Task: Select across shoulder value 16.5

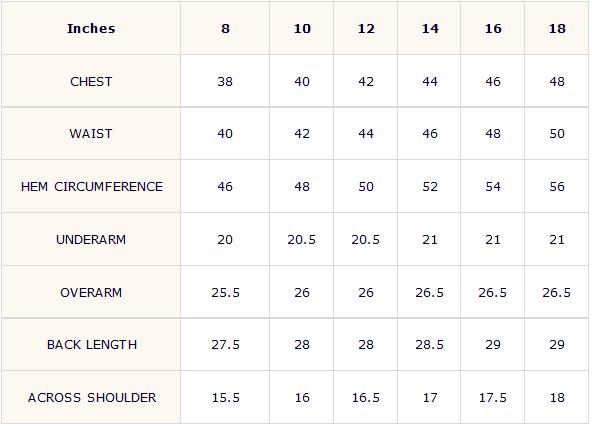Action: pyautogui.click(x=366, y=398)
